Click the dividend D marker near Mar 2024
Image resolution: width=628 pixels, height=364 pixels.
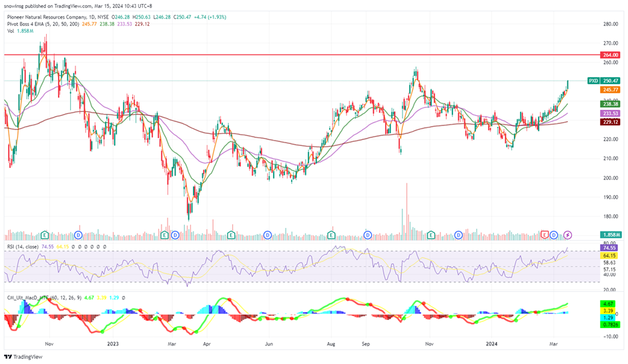coord(555,235)
